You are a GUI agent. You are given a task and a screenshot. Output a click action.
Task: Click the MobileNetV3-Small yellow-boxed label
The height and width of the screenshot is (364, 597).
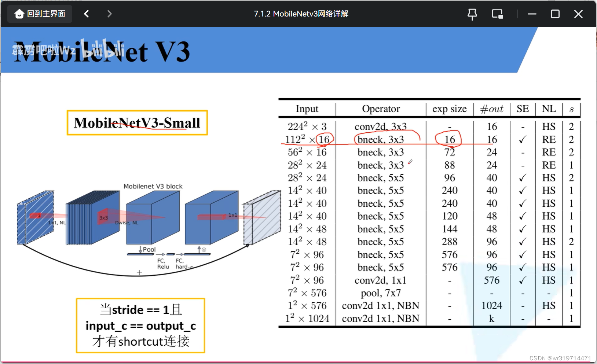coord(137,123)
